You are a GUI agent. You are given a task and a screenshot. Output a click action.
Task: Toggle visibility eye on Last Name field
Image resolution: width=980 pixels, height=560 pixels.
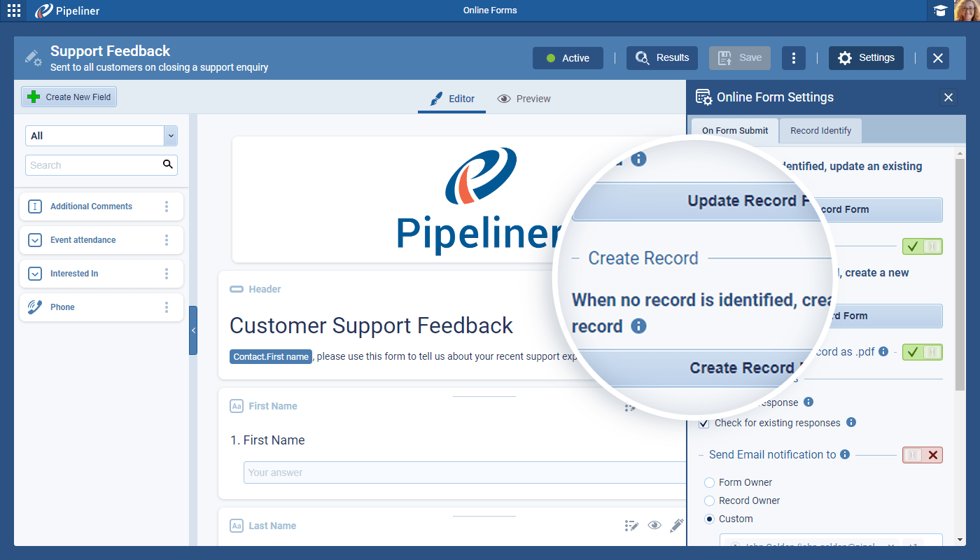tap(654, 525)
